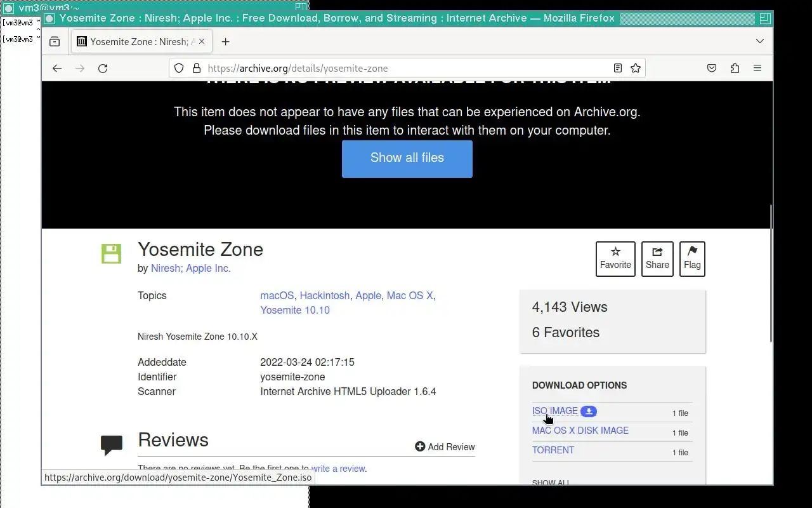Viewport: 812px width, 508px height.
Task: Click the 4,143 Views text
Action: point(570,307)
